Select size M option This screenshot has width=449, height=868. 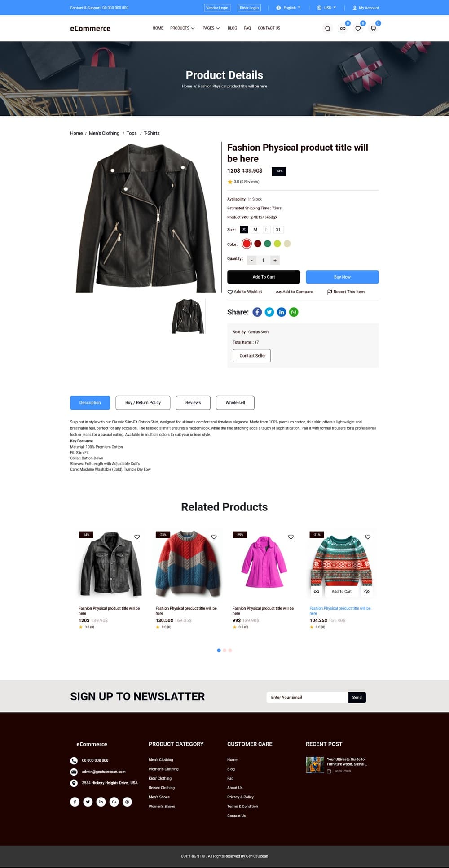[255, 230]
